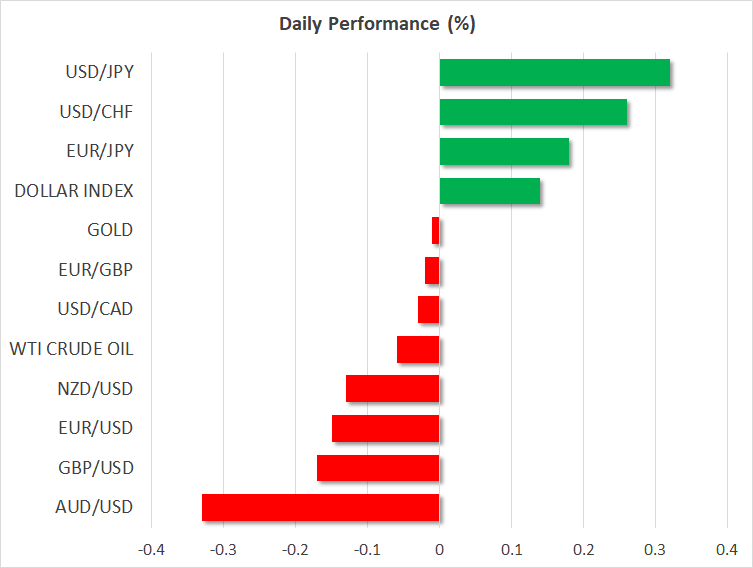Viewport: 753px width, 568px height.
Task: Click the GBP/USD red bar
Action: (378, 468)
